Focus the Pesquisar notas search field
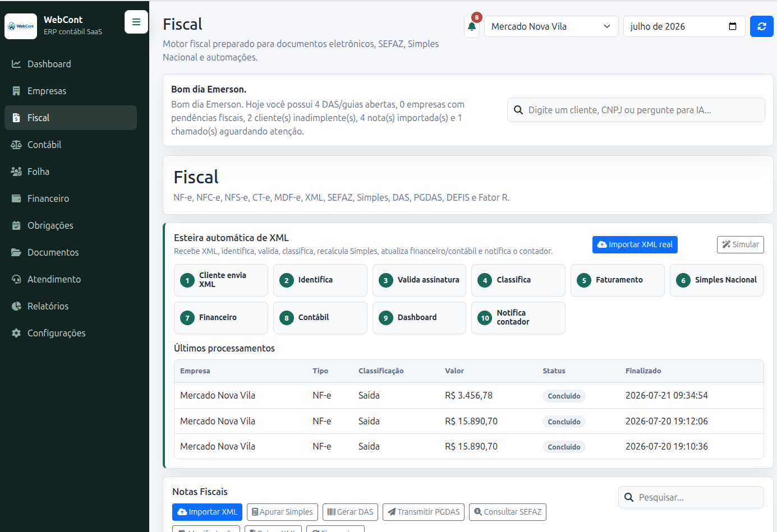Viewport: 777px width, 532px height. [x=691, y=497]
